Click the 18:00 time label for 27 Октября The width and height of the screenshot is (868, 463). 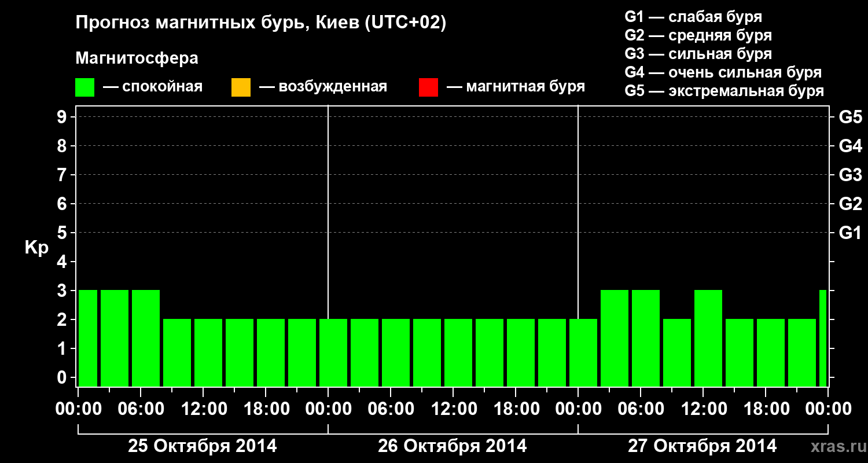click(766, 409)
